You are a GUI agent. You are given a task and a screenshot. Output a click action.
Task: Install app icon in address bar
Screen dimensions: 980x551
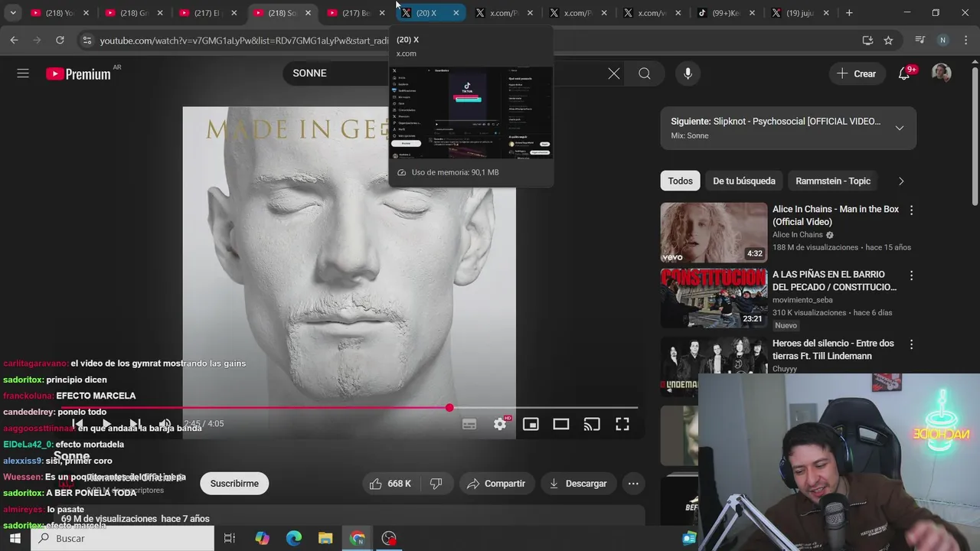pos(867,41)
